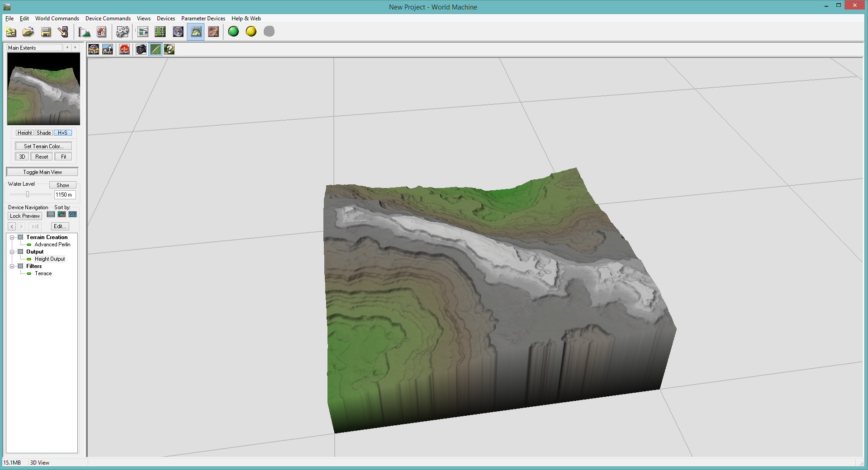
Task: Open the Parameter Devices menu
Action: [203, 19]
